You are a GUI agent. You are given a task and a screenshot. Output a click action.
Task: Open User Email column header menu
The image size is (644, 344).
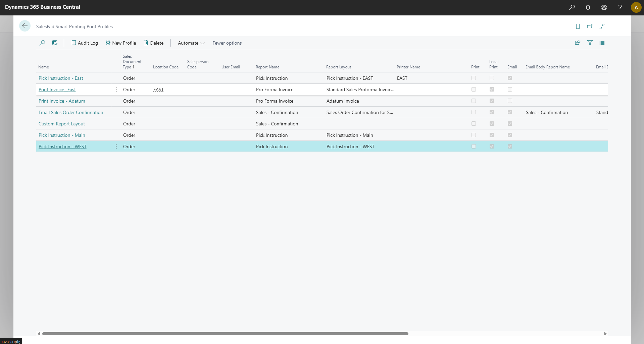click(x=231, y=67)
